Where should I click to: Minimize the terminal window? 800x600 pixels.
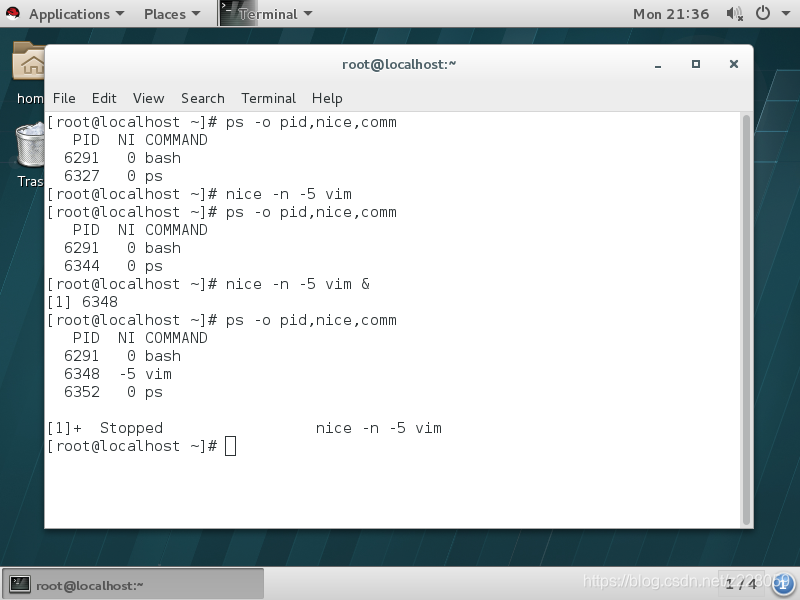pos(658,65)
